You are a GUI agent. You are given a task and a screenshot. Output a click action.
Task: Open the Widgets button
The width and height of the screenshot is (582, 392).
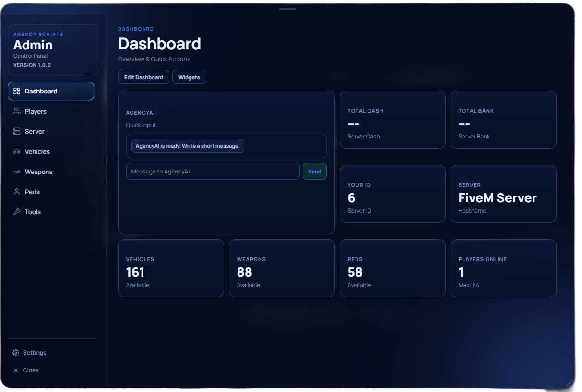pyautogui.click(x=189, y=77)
